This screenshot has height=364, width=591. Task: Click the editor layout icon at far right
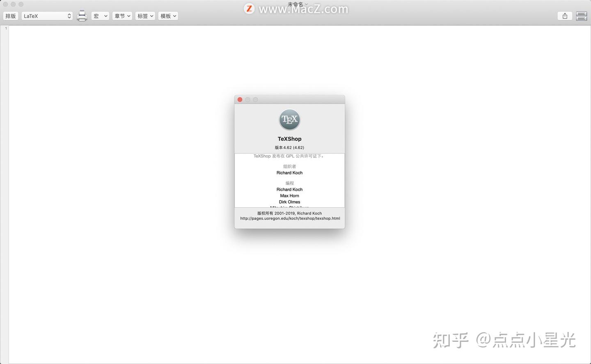tap(582, 16)
